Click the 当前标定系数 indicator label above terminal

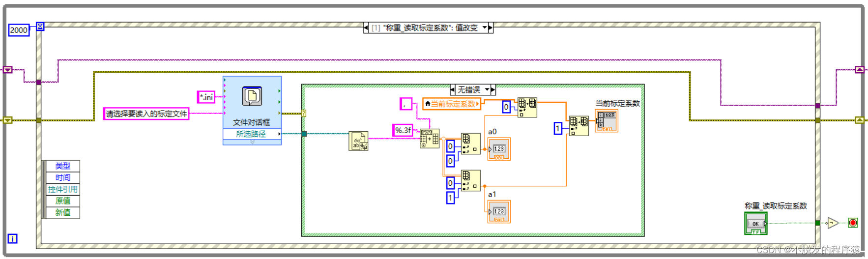(x=618, y=103)
